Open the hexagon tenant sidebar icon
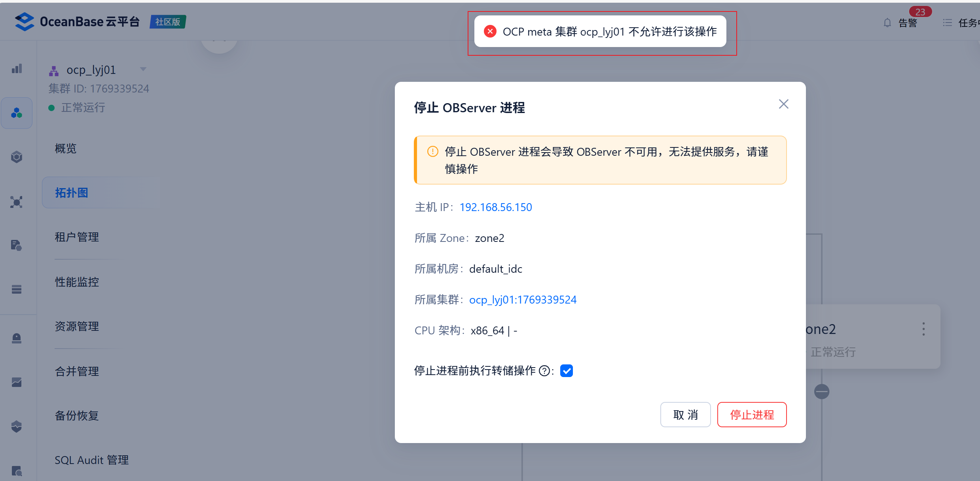This screenshot has height=481, width=980. 17,157
